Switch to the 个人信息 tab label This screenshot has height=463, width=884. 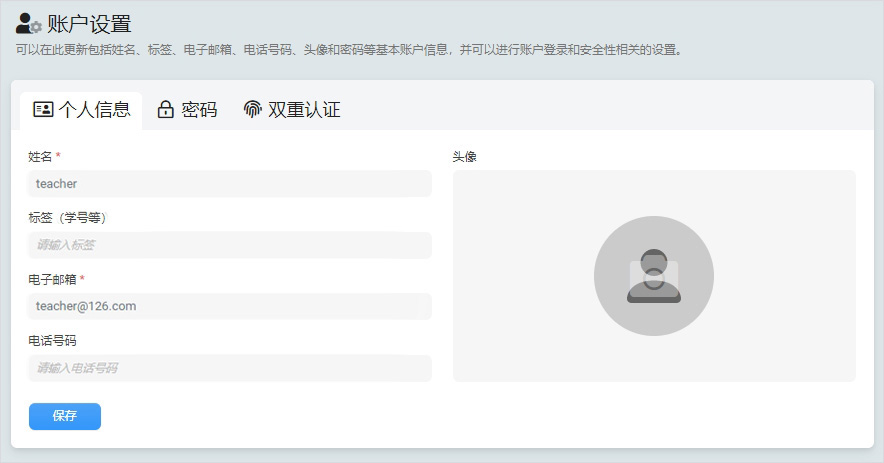point(94,110)
